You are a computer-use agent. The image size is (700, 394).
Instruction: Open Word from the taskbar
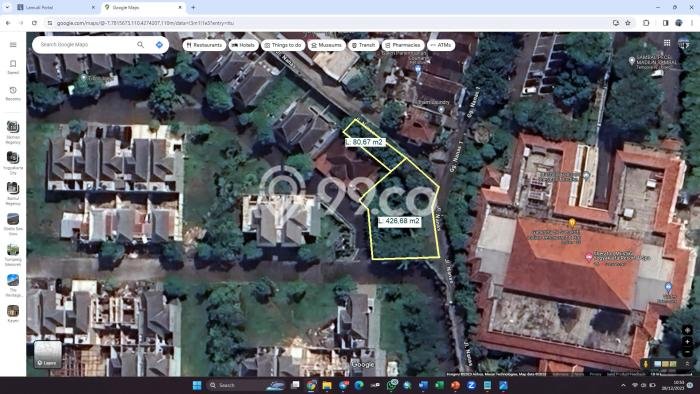[x=423, y=385]
